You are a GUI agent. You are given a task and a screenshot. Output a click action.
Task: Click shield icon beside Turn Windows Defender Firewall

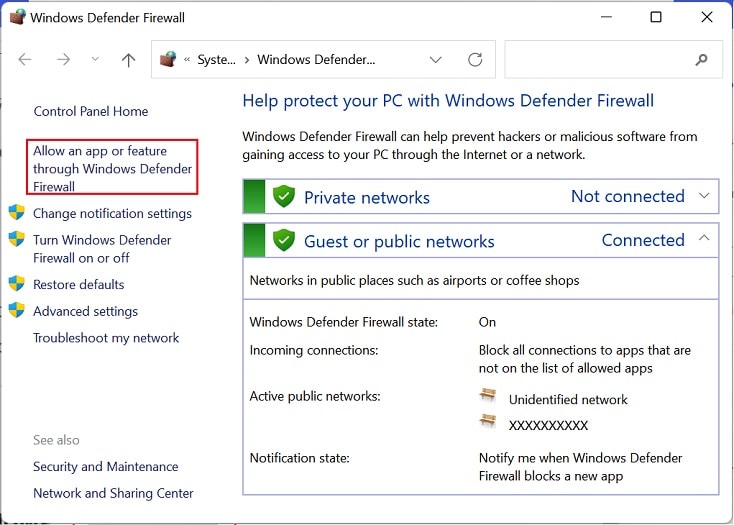click(x=16, y=239)
